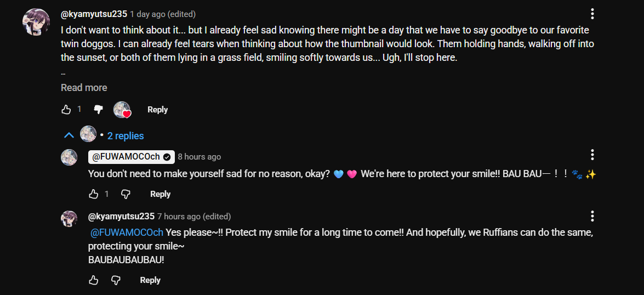Screen dimensions: 644x295
Task: Open the @kyamyutsu235 username on top comment
Action: click(94, 14)
